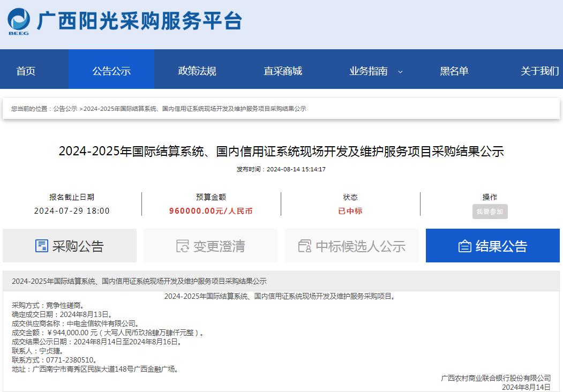This screenshot has width=563, height=392.
Task: Click the breadcrumb current page title text
Action: [195, 109]
